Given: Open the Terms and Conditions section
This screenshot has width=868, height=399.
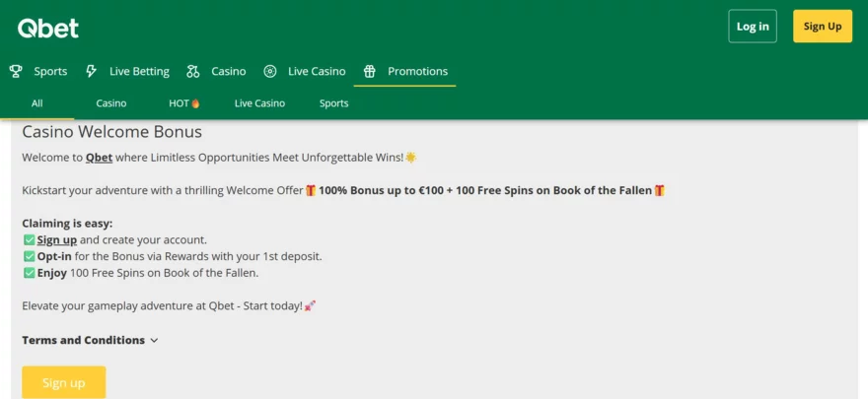Looking at the screenshot, I should pos(84,341).
